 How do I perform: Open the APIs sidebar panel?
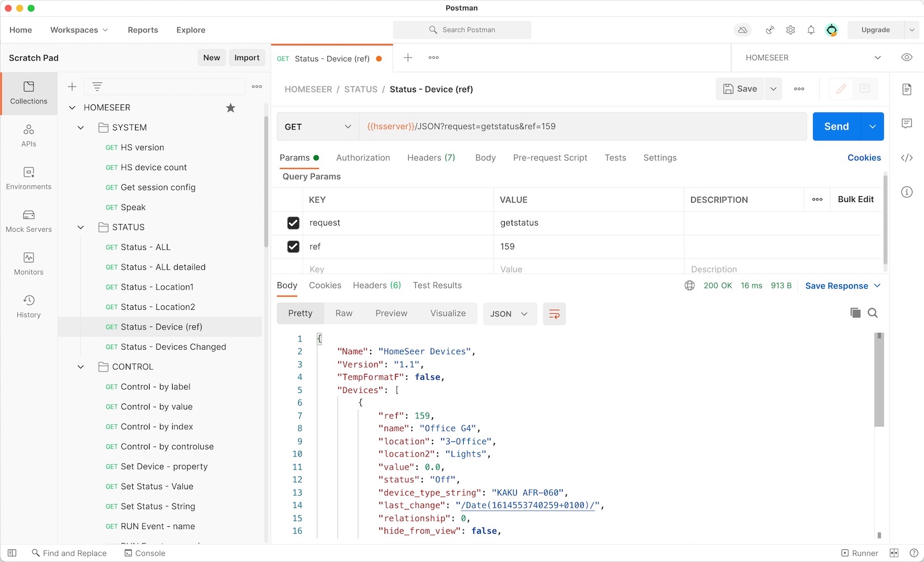coord(29,136)
